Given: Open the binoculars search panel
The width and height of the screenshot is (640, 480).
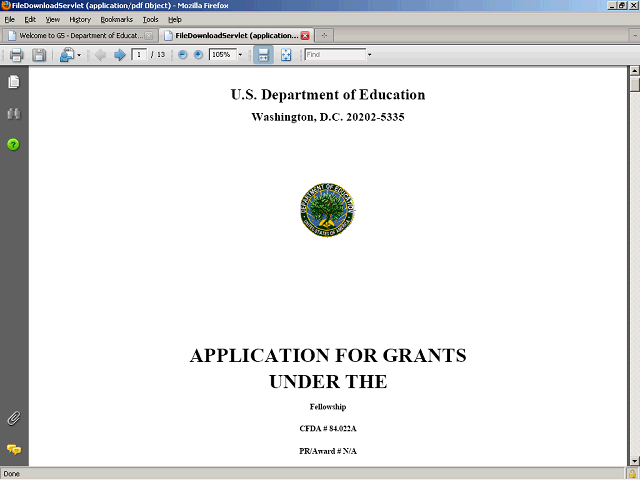Looking at the screenshot, I should (14, 113).
